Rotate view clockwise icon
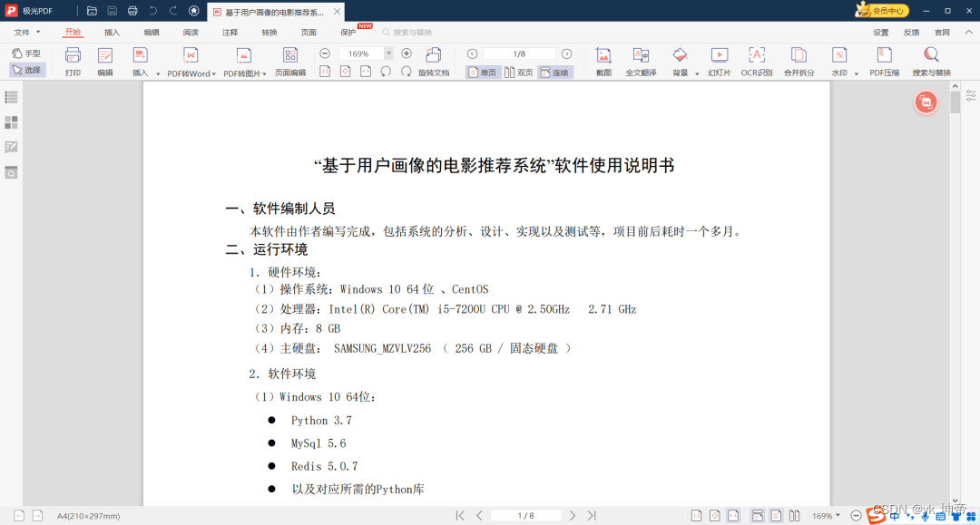This screenshot has height=525, width=980. [x=407, y=72]
